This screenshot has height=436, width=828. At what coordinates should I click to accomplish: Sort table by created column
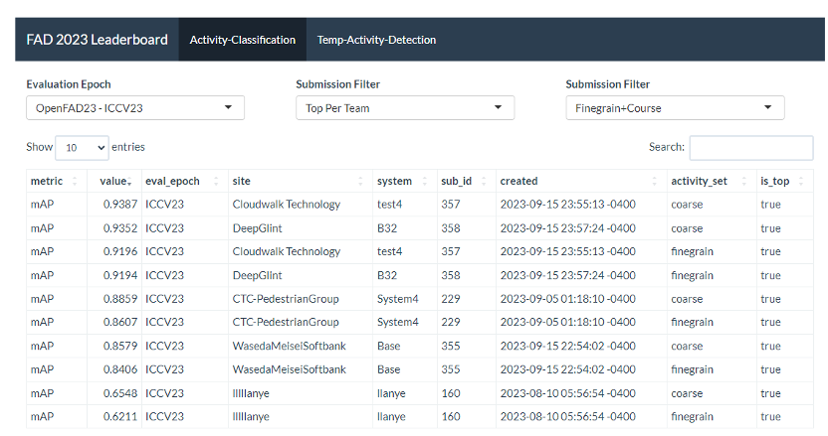click(x=582, y=181)
